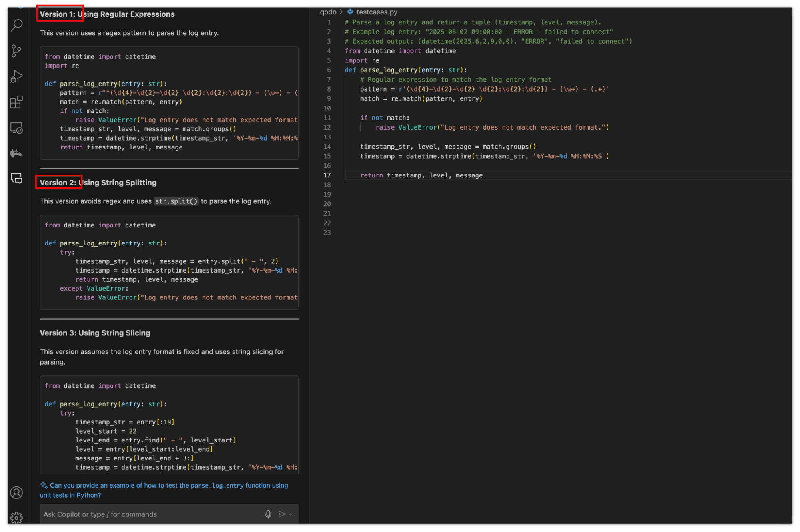Image resolution: width=800 pixels, height=532 pixels.
Task: Click the Ask Copilot input field
Action: pyautogui.click(x=148, y=514)
